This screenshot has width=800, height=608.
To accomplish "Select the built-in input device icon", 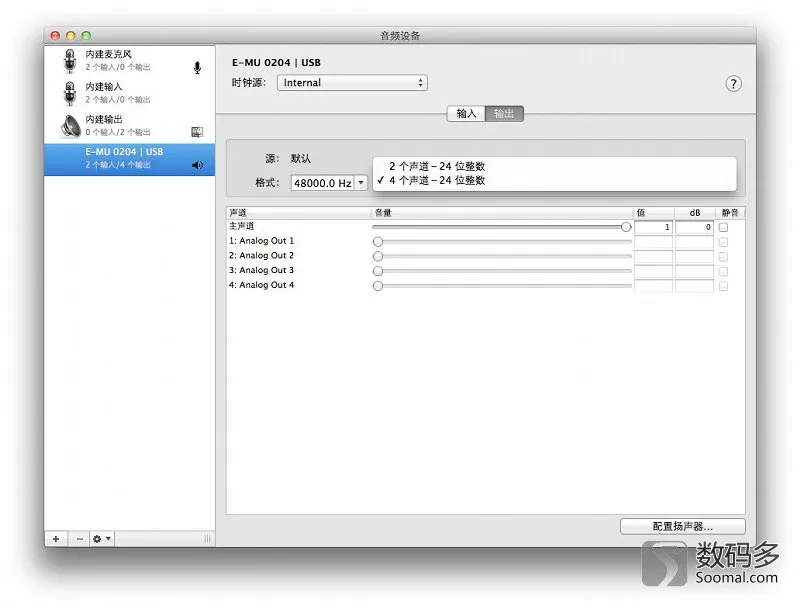I will coord(70,93).
